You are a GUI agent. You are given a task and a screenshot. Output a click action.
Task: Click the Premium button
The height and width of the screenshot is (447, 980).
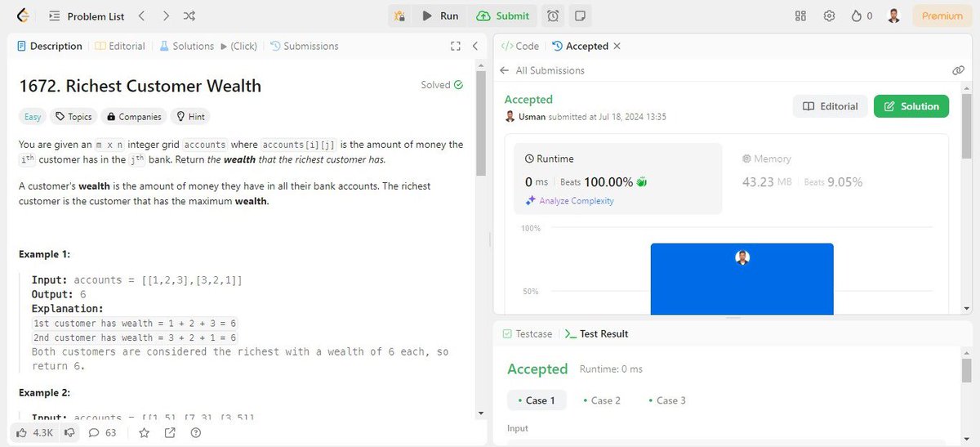(942, 16)
